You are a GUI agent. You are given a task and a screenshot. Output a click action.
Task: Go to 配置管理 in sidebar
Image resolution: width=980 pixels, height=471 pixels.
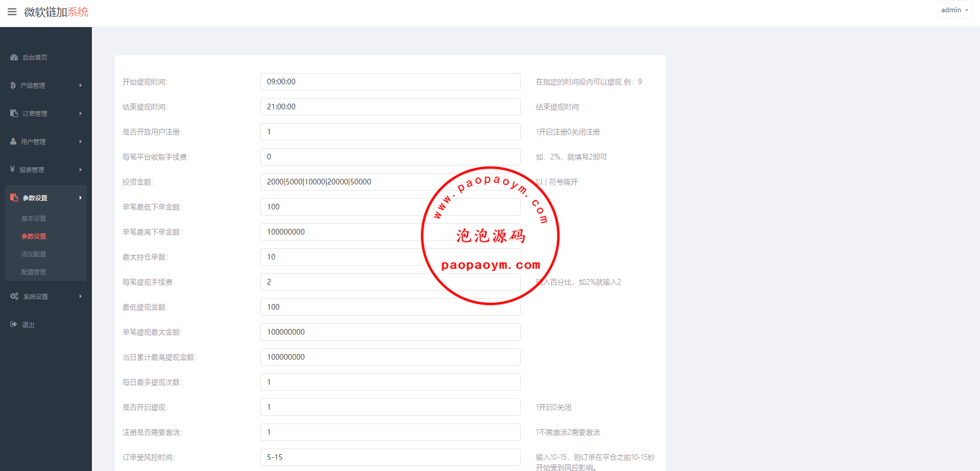(34, 272)
